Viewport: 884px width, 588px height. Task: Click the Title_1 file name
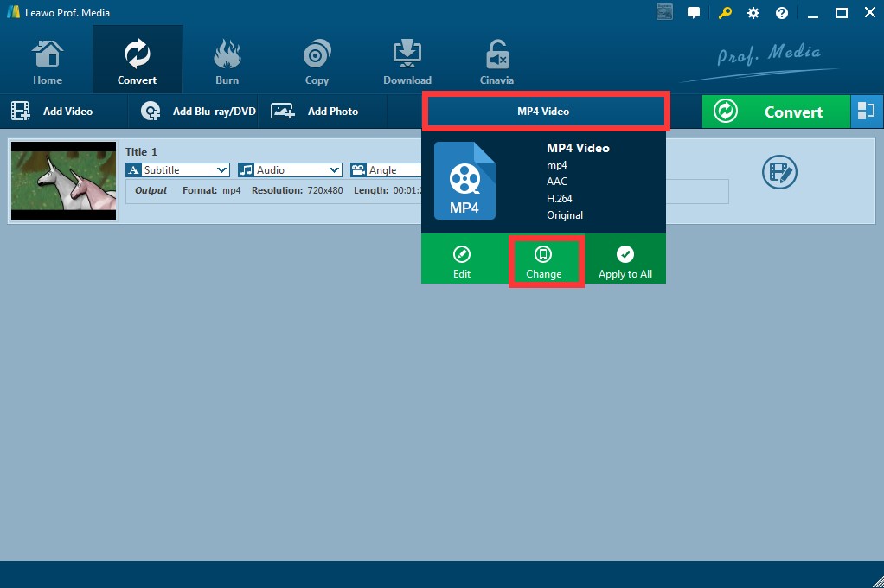tap(141, 152)
